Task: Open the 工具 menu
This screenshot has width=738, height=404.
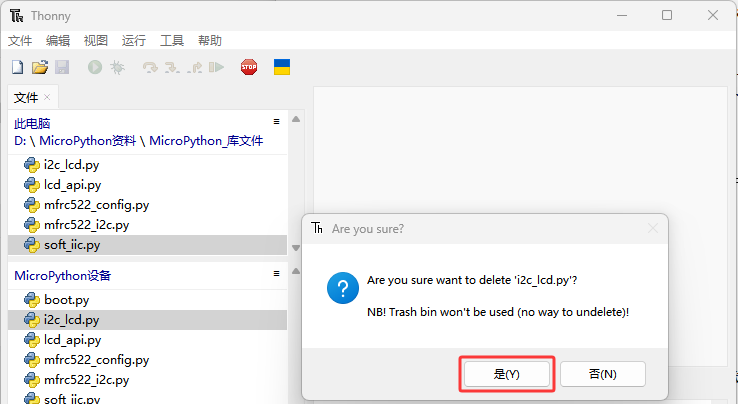Action: 172,40
